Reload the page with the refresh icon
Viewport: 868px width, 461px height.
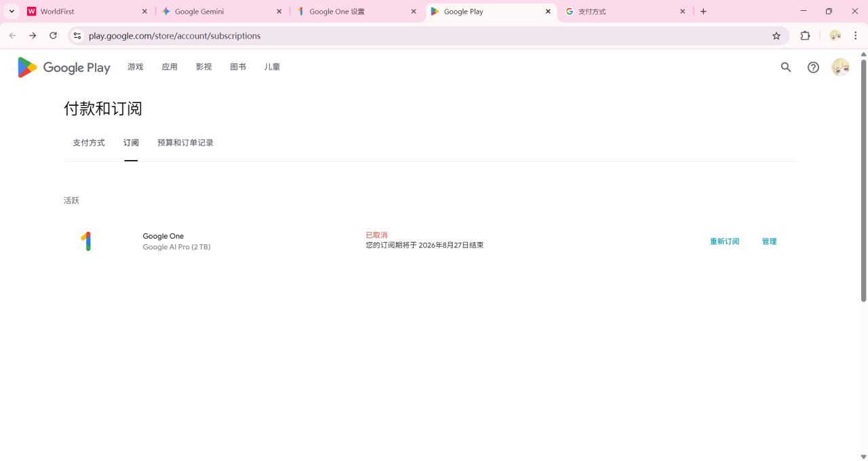tap(53, 36)
